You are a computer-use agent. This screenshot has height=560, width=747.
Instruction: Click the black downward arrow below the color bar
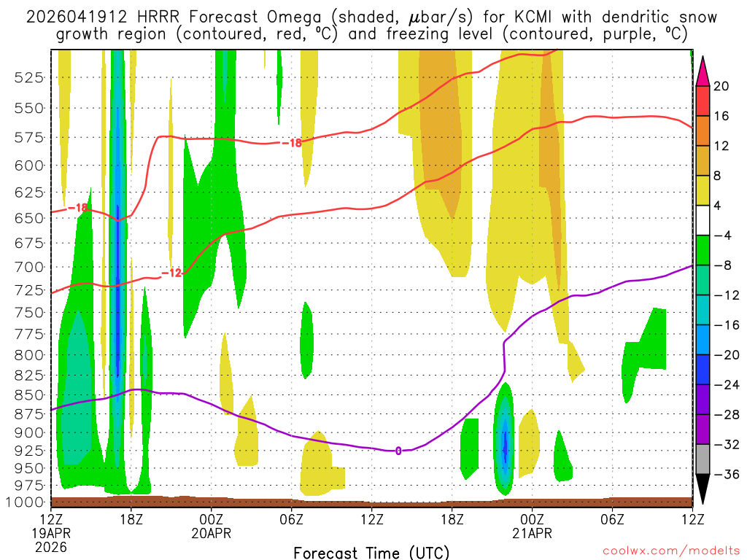click(x=703, y=489)
